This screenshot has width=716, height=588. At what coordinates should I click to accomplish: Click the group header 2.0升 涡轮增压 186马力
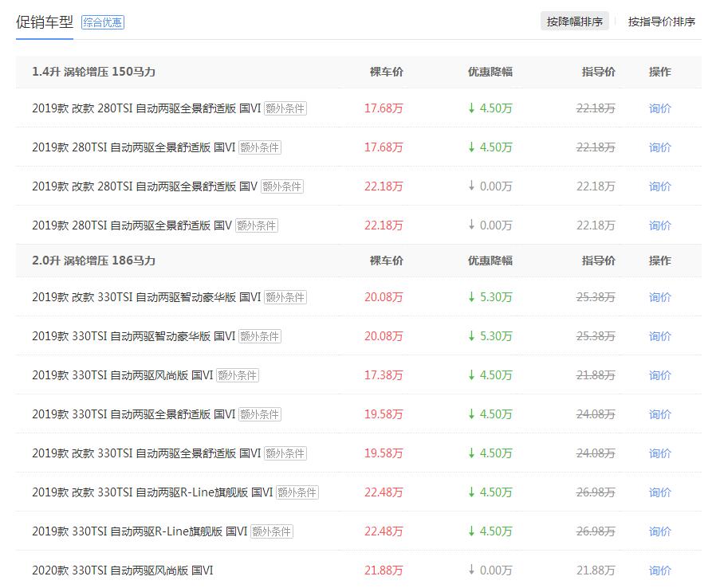click(93, 261)
